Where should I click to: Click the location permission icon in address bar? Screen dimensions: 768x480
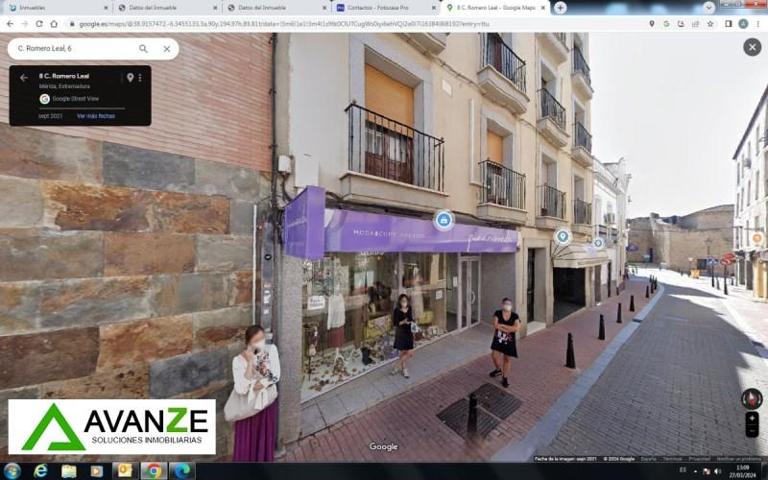[651, 24]
